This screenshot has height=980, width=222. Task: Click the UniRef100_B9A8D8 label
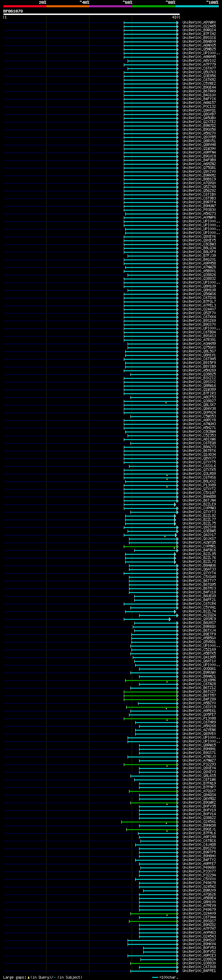point(199,497)
